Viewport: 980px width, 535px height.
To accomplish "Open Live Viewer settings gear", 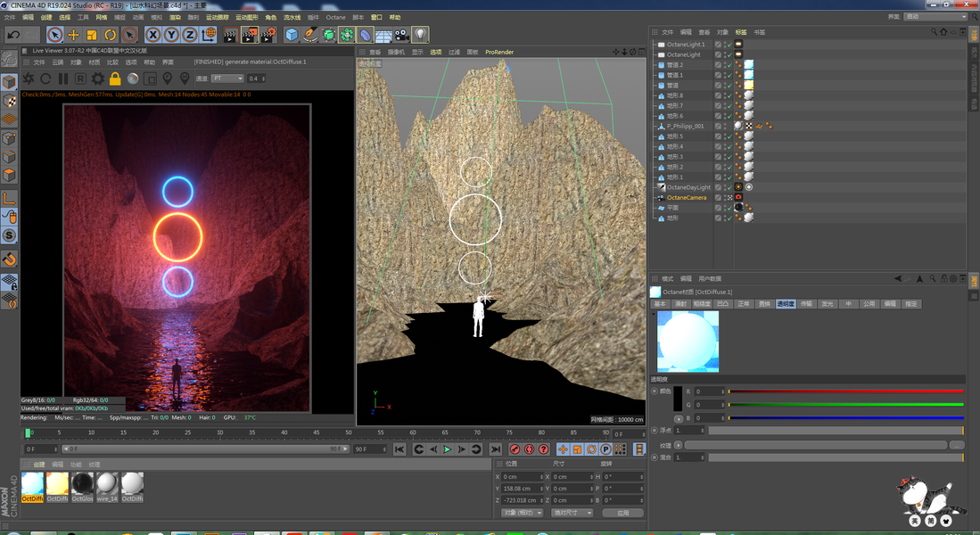I will [97, 78].
